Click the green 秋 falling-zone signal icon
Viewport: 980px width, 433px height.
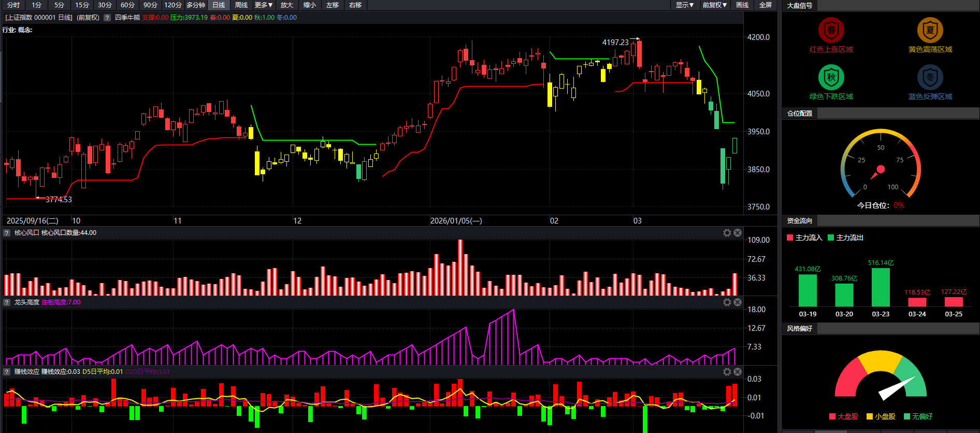pos(831,77)
